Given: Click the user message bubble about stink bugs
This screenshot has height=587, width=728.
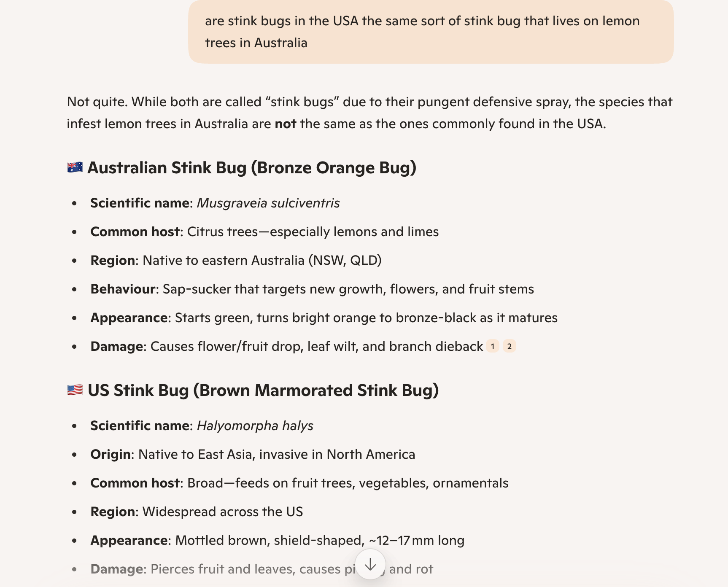Looking at the screenshot, I should click(x=430, y=32).
